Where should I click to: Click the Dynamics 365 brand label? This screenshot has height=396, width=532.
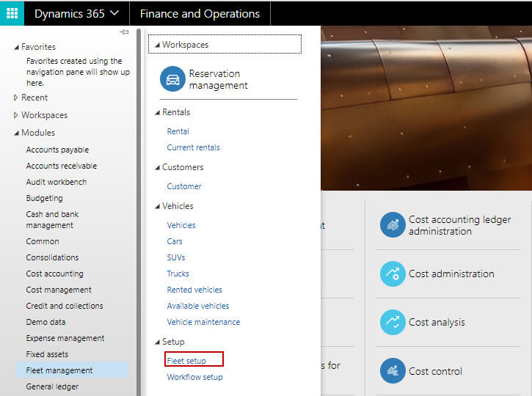70,13
